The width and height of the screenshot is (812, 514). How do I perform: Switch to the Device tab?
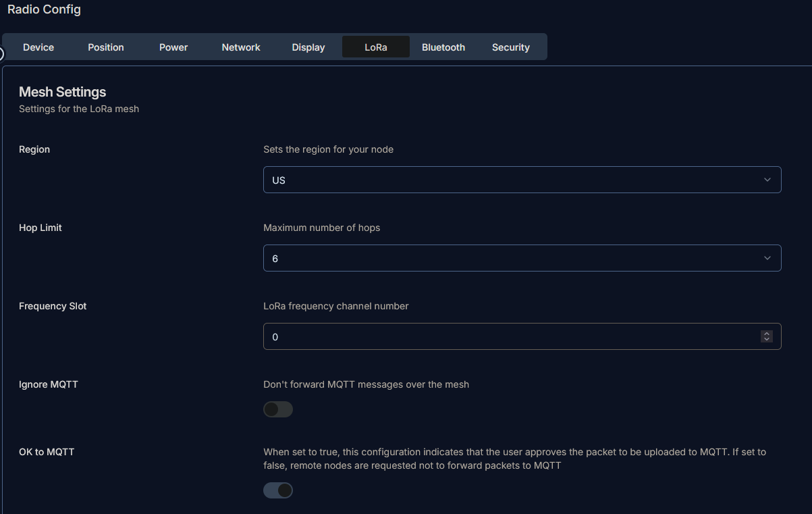[38, 47]
